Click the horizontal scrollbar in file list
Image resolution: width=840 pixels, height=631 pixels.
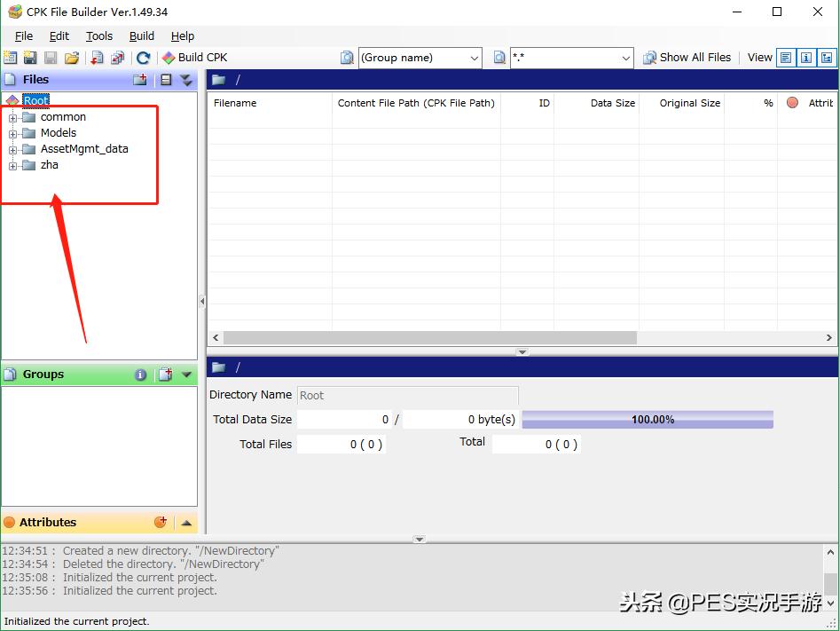(430, 338)
